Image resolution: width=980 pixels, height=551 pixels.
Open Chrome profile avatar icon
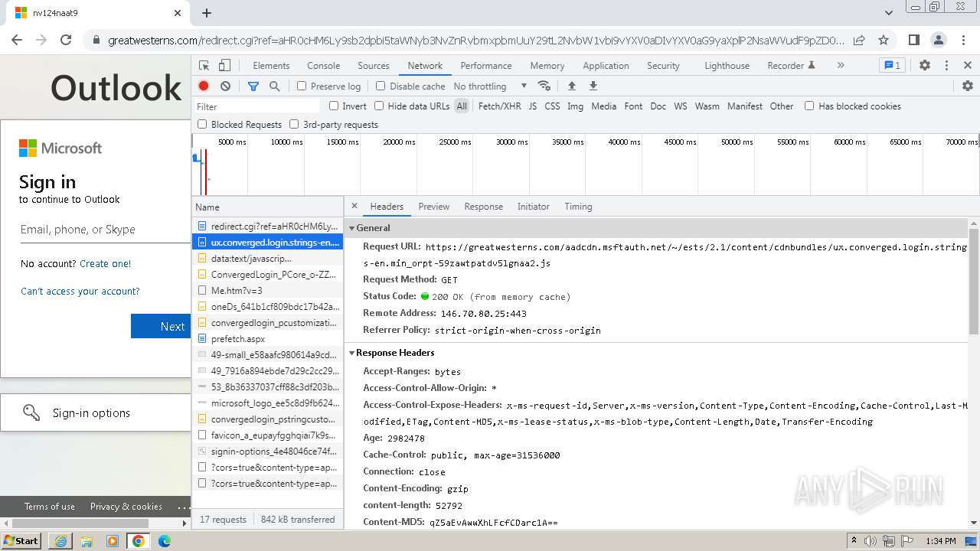tap(939, 40)
